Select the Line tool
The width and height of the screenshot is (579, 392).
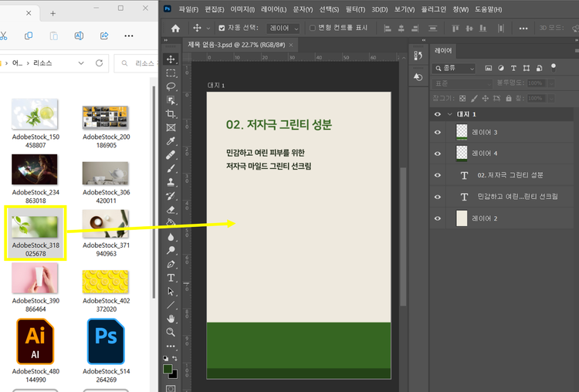point(171,306)
